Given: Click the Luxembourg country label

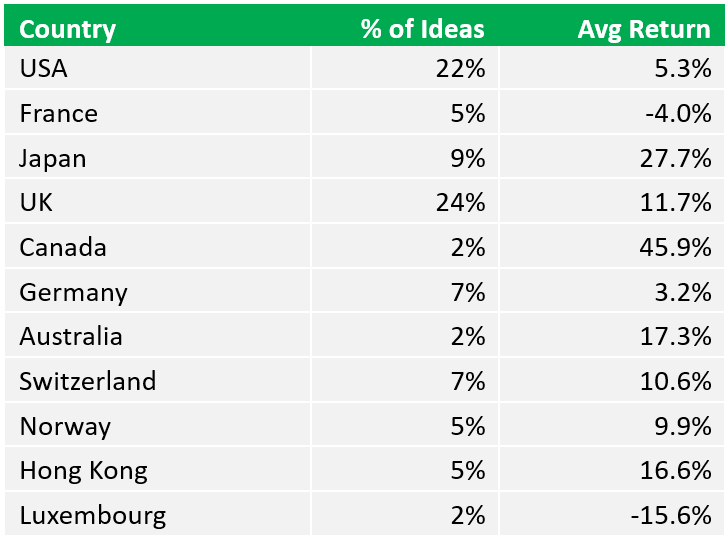Looking at the screenshot, I should tap(93, 516).
